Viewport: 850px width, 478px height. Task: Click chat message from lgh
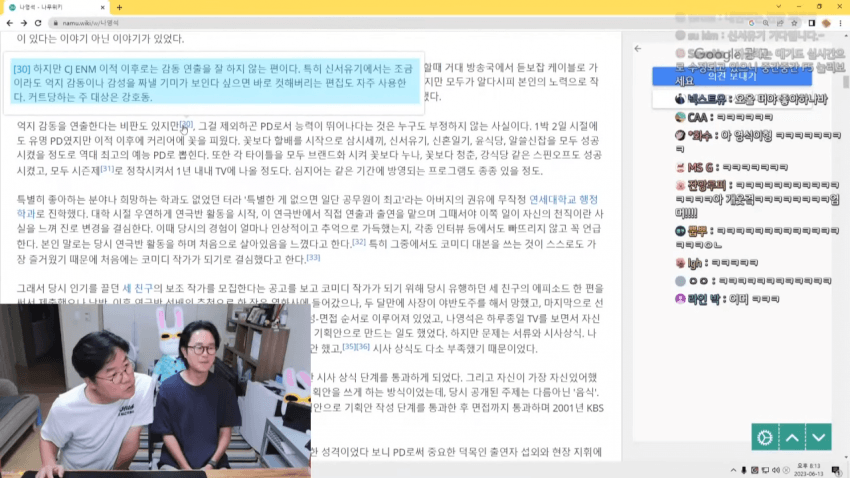[717, 263]
